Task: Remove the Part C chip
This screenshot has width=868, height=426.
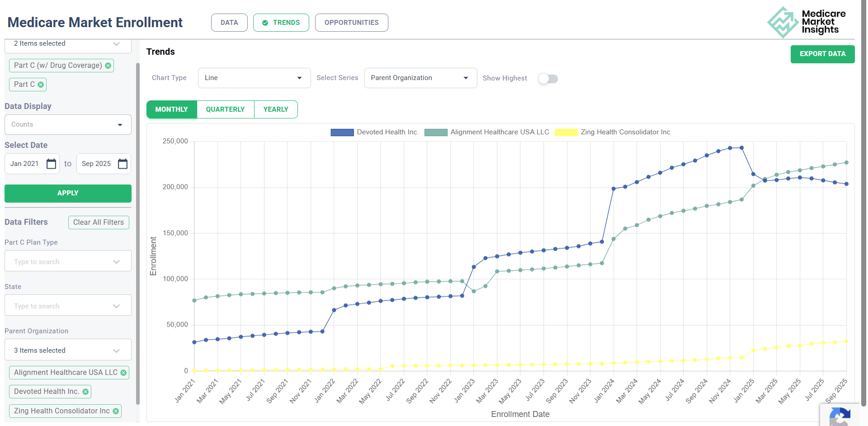Action: (x=41, y=85)
